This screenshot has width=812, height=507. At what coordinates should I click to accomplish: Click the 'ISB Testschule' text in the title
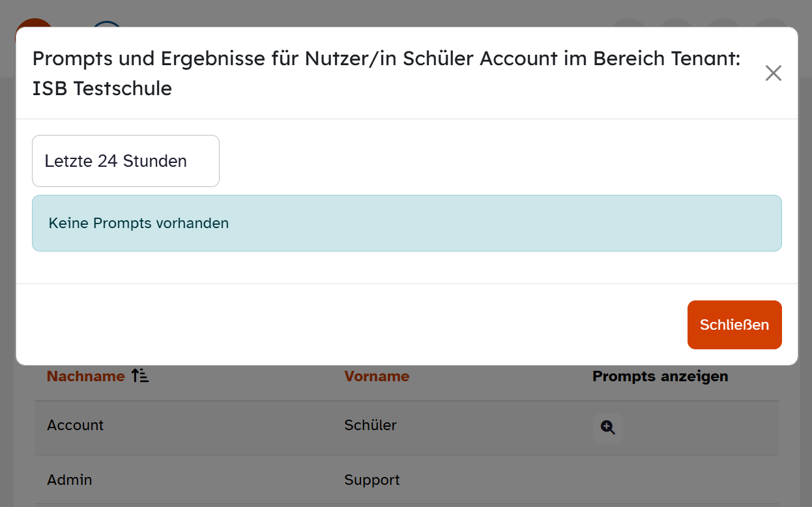102,88
